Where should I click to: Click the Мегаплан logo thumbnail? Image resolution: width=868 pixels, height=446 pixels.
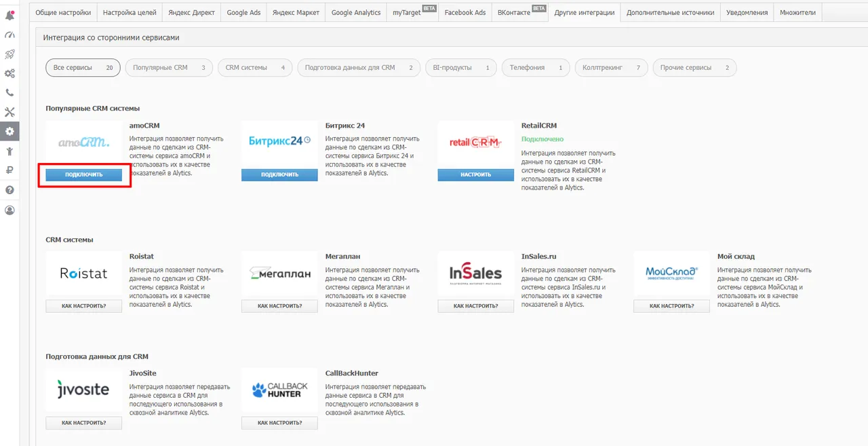(x=279, y=274)
